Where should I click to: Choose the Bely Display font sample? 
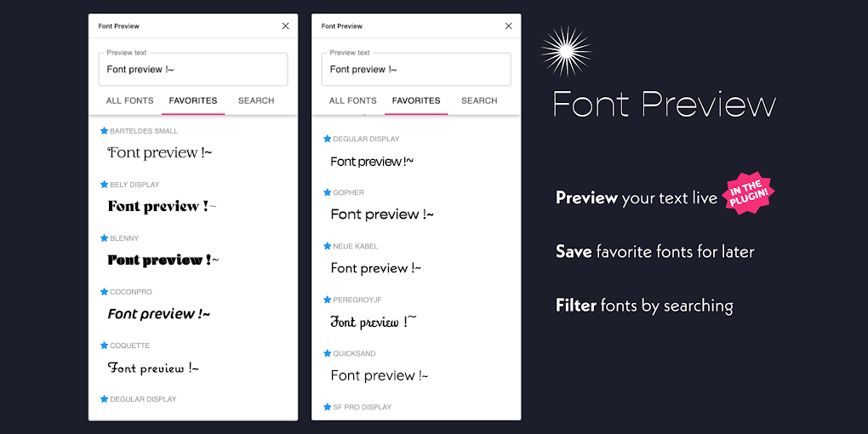click(163, 207)
